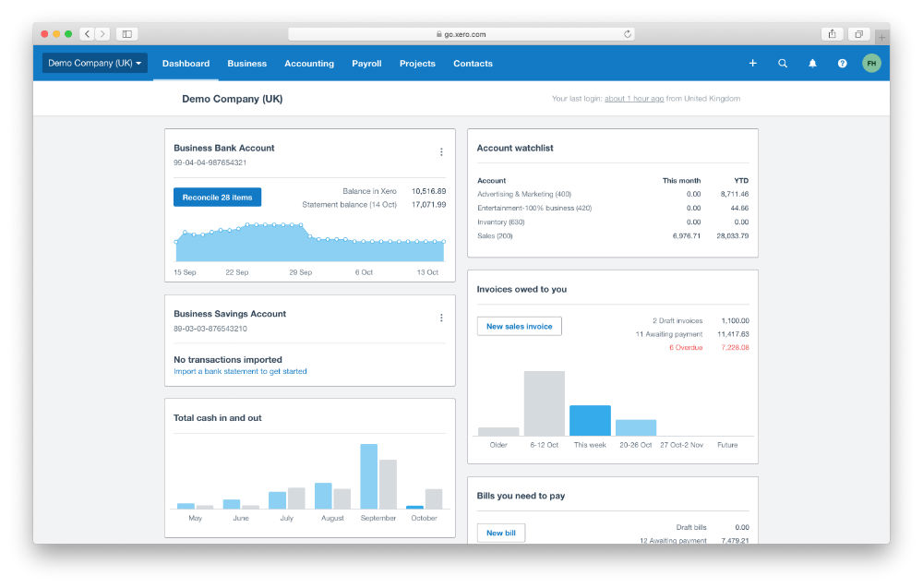Screen dimensions: 923x588
Task: Click the Safari share icon
Action: click(832, 34)
